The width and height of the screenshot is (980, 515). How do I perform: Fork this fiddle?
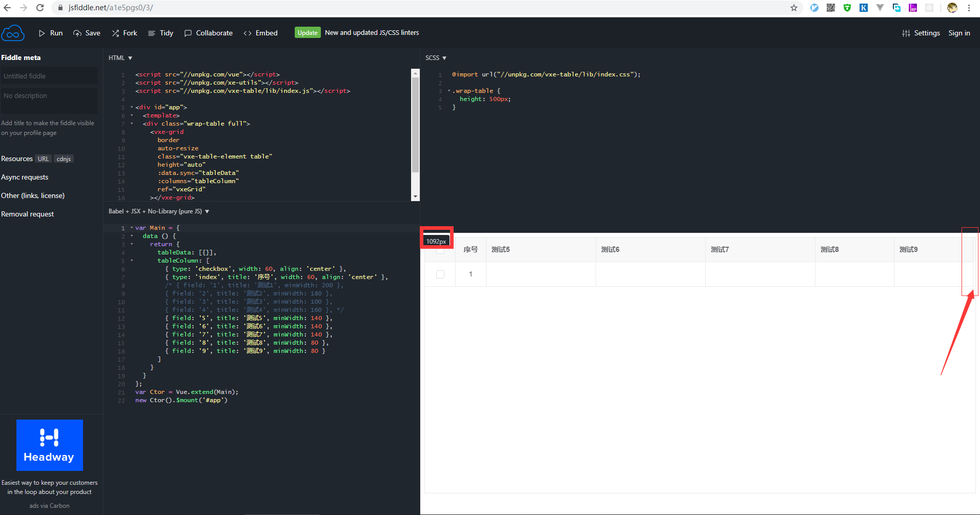coord(124,33)
